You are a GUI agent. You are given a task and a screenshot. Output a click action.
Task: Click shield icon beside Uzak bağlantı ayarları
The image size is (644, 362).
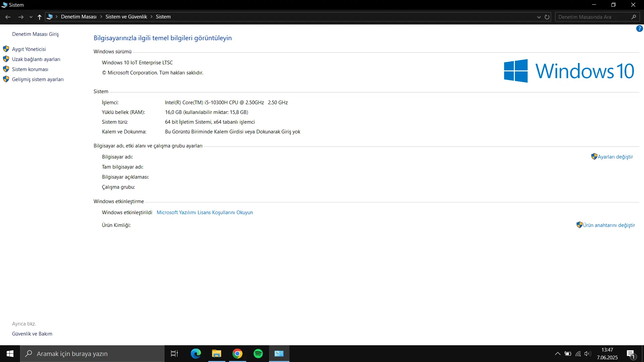tap(6, 59)
